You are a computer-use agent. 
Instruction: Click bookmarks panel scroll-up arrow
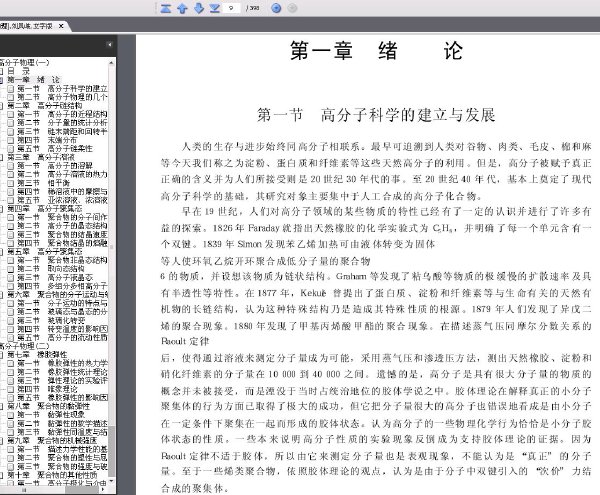[x=112, y=63]
